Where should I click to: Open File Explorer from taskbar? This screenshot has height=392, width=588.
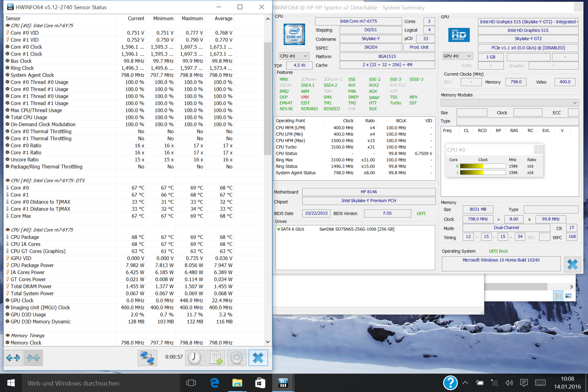(237, 383)
